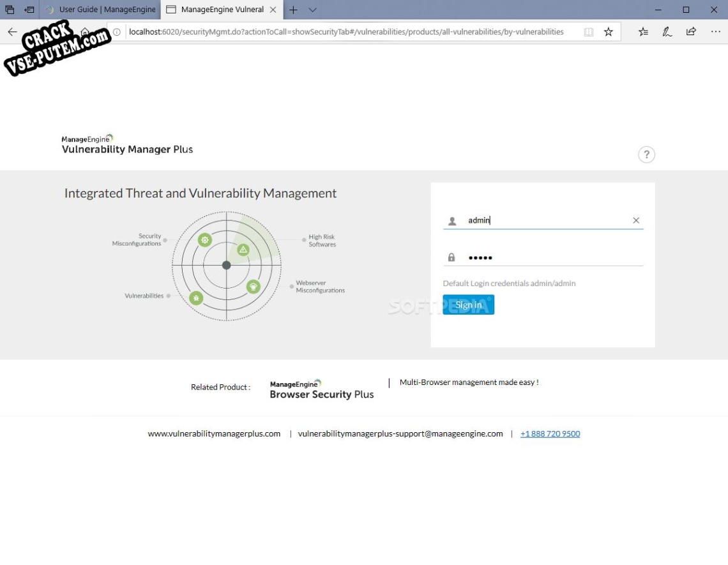
Task: Share this page icon
Action: [691, 31]
